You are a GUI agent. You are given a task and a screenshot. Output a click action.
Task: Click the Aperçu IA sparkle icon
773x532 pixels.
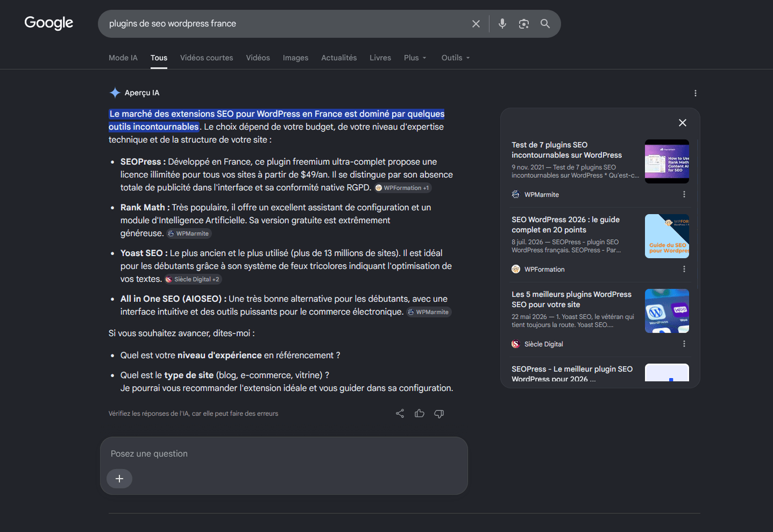(x=115, y=93)
